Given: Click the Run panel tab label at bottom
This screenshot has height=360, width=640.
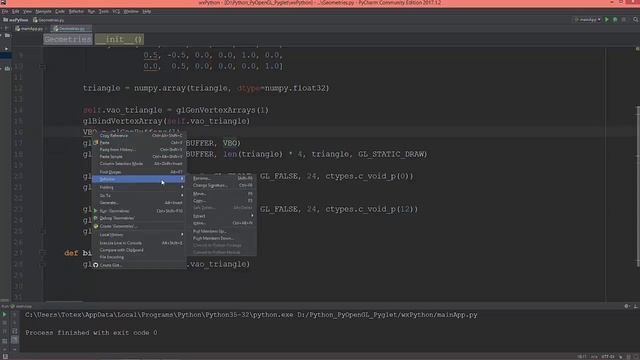Looking at the screenshot, I should 16,306.
